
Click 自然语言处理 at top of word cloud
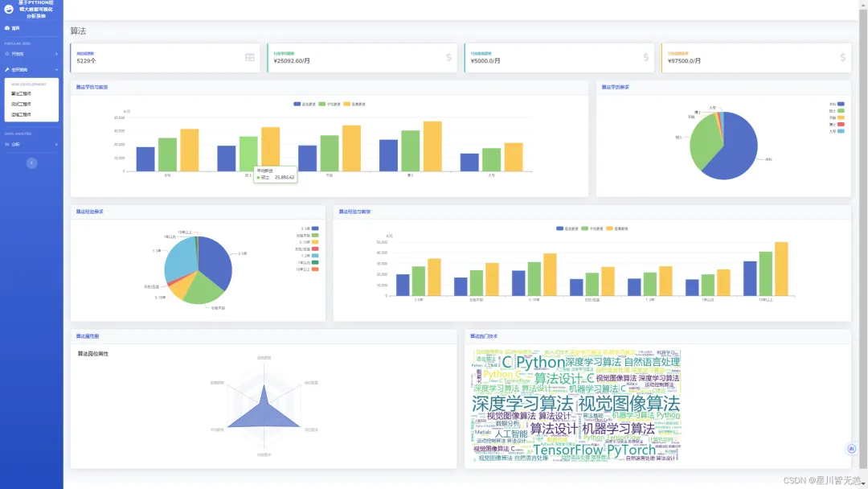pos(652,362)
